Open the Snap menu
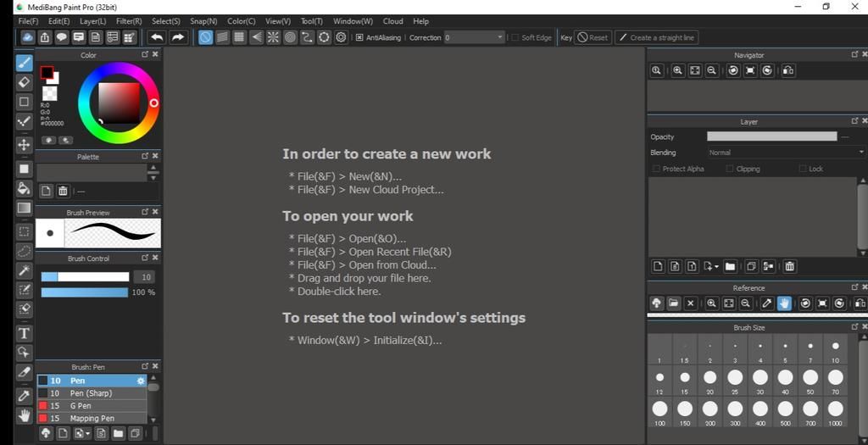 [203, 21]
